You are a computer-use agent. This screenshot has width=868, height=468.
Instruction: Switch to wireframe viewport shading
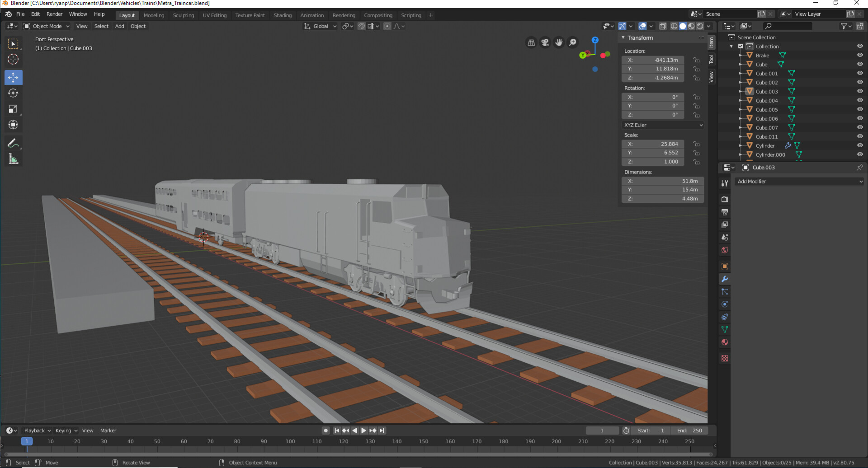[673, 26]
